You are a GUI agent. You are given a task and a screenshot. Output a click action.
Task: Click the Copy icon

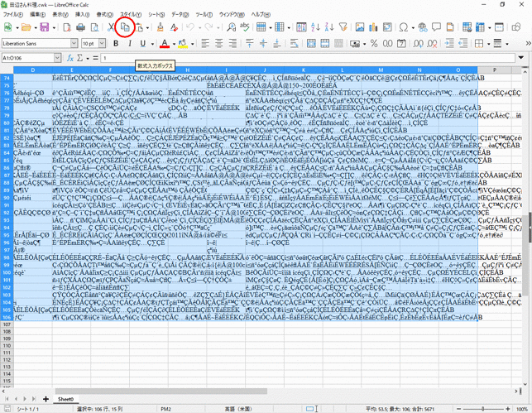125,27
